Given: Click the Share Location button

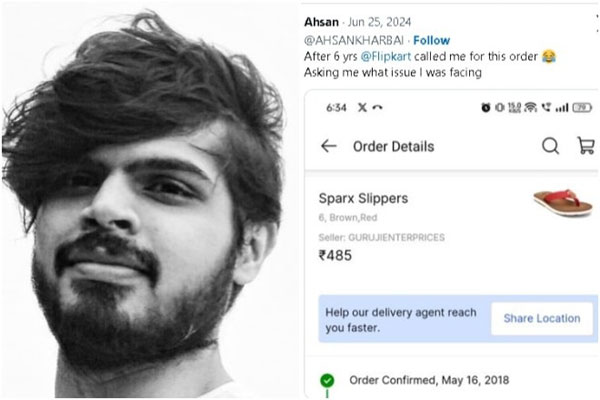Looking at the screenshot, I should (541, 318).
